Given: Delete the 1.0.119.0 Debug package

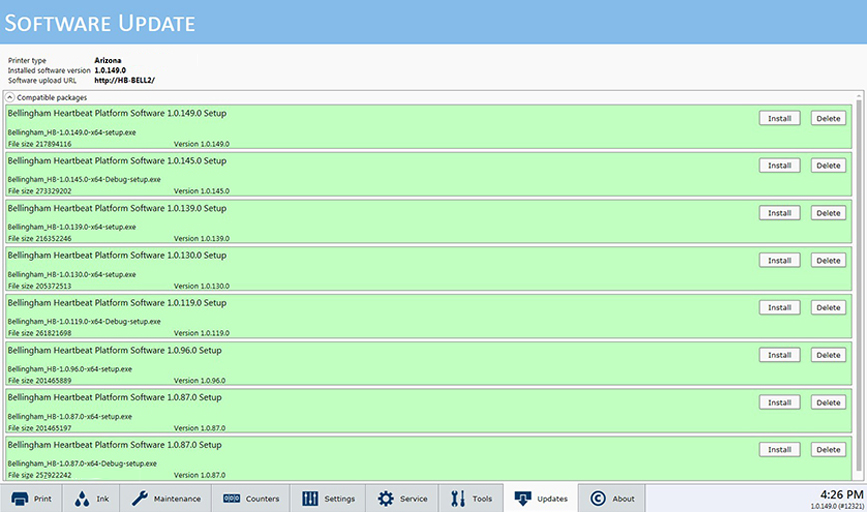Looking at the screenshot, I should point(828,308).
